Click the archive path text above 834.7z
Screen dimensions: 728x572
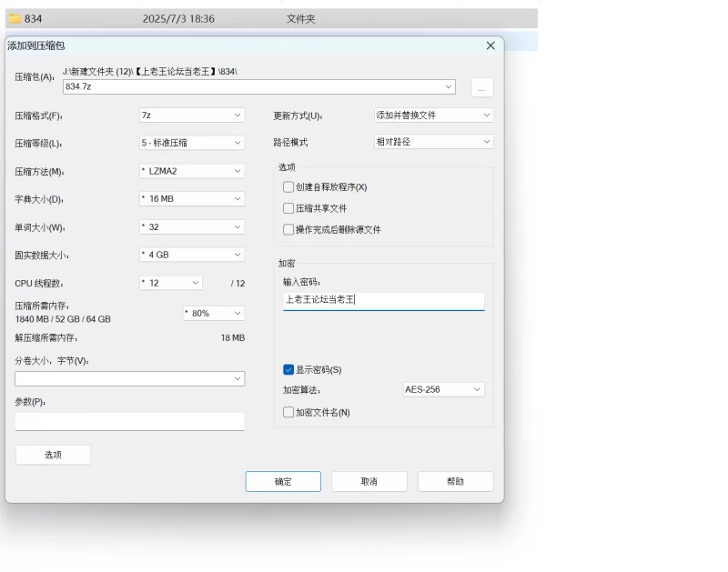[x=150, y=72]
